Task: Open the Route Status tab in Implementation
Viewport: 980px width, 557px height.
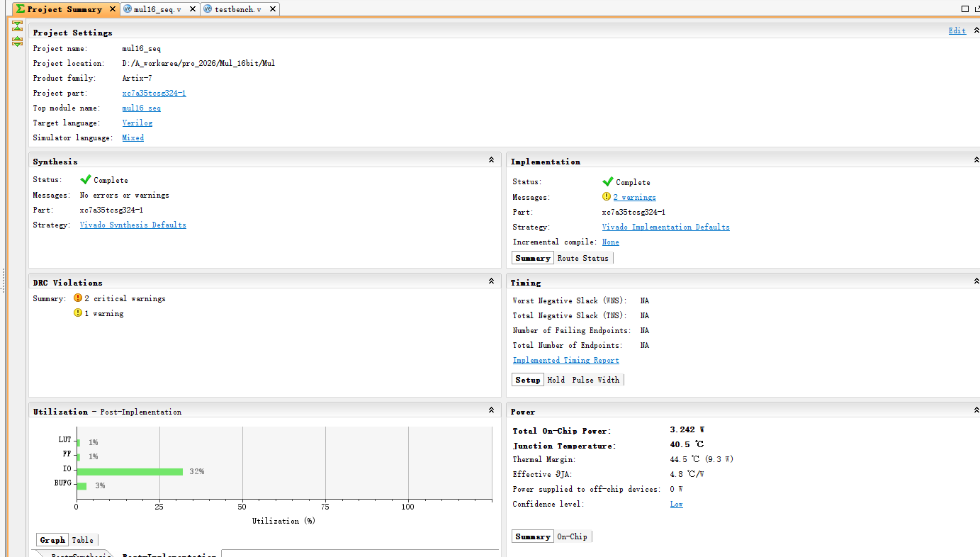Action: point(583,258)
